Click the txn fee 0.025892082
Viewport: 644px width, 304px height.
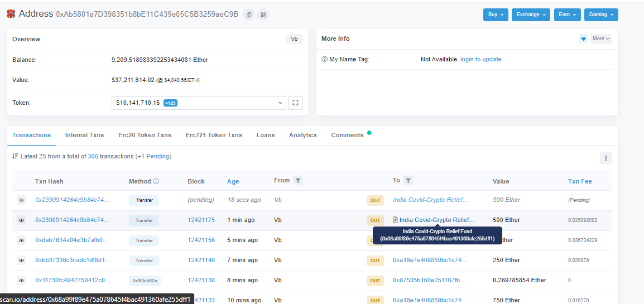click(x=583, y=220)
